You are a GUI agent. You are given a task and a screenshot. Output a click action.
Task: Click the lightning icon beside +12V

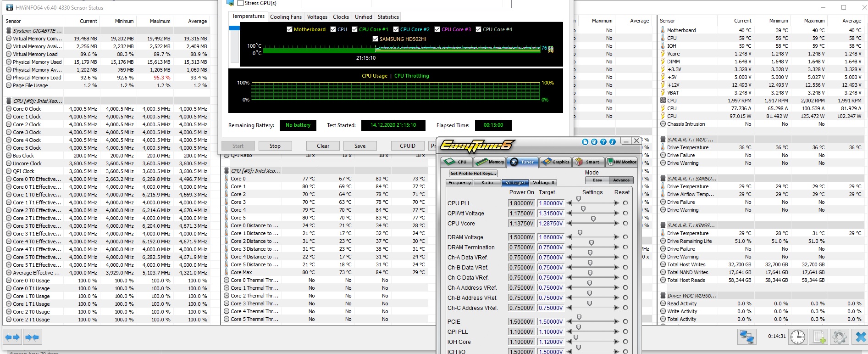(663, 85)
